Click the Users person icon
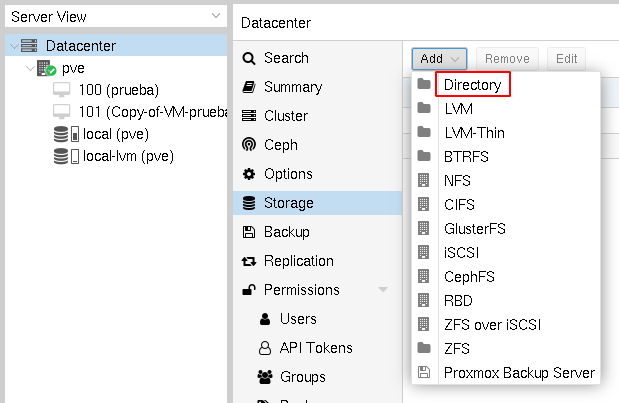The width and height of the screenshot is (619, 403). [x=265, y=319]
